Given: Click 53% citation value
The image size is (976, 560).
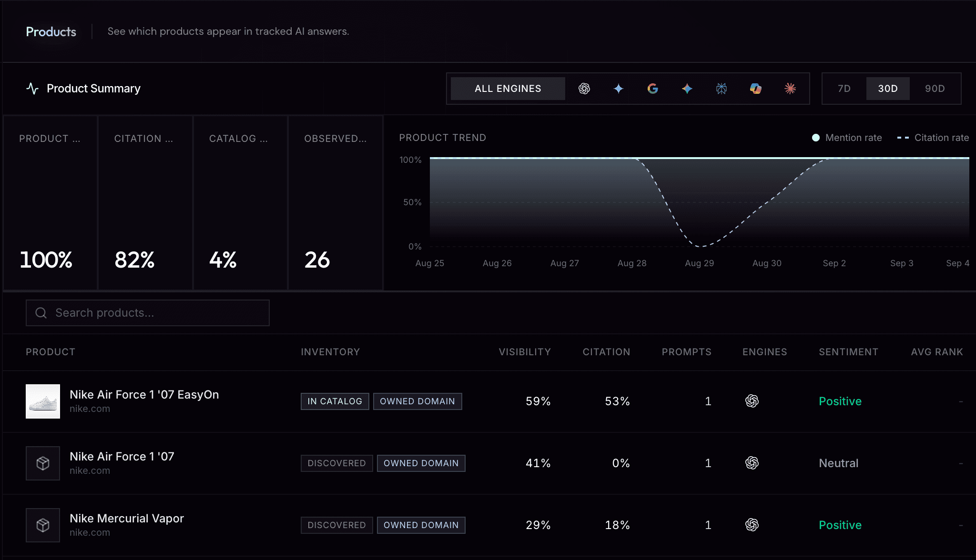Looking at the screenshot, I should coord(617,401).
